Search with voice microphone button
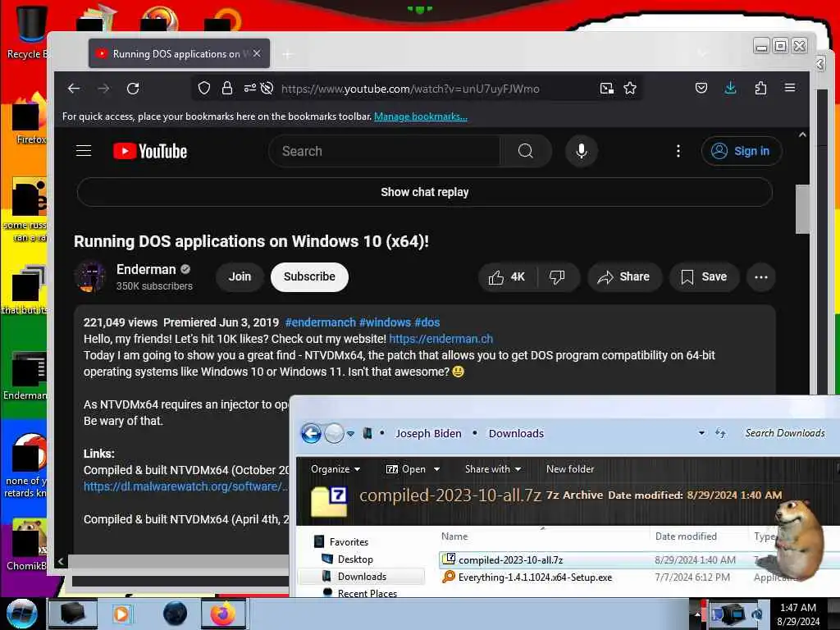Viewport: 840px width, 630px height. pyautogui.click(x=582, y=151)
